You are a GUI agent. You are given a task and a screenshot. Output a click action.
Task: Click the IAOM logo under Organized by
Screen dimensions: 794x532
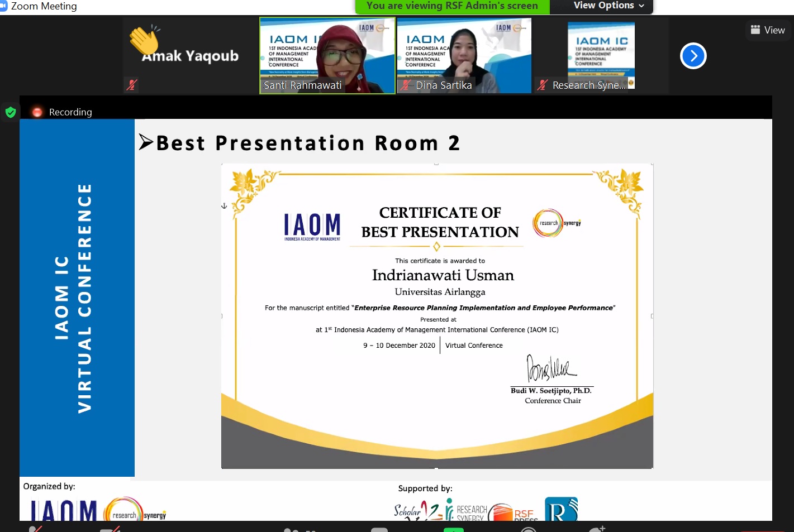pos(64,511)
